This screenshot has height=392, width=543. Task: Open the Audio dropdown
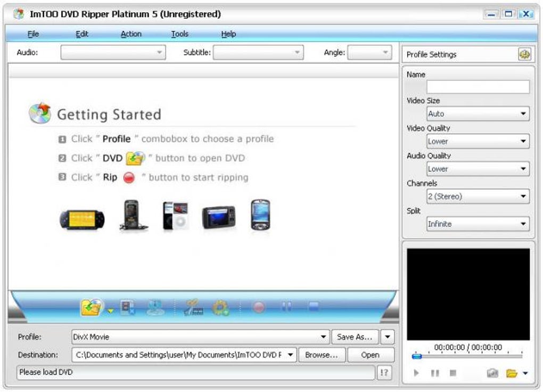pyautogui.click(x=113, y=52)
